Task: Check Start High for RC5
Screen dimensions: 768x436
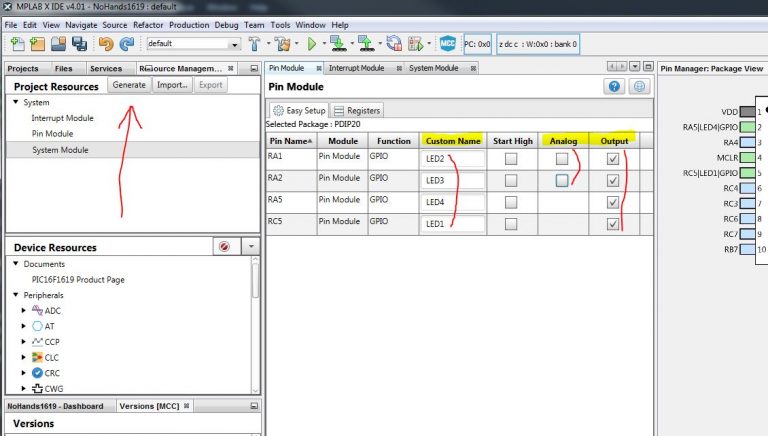Action: click(511, 223)
